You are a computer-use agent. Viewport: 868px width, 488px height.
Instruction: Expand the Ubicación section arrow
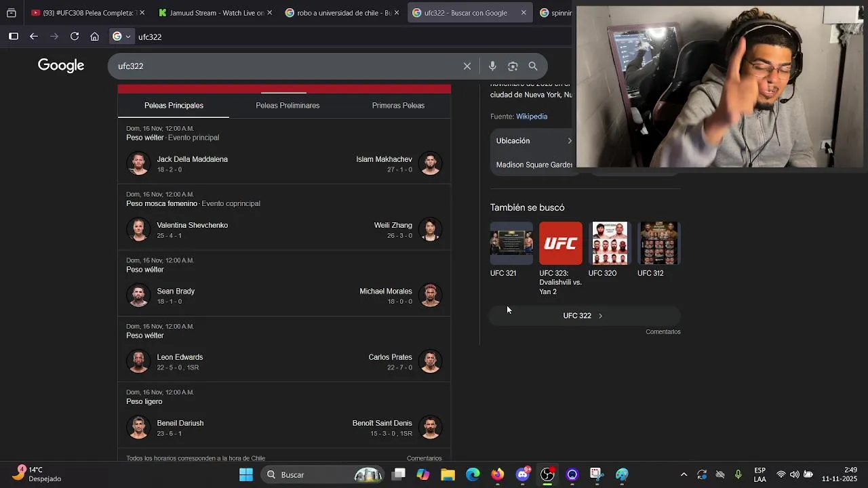point(569,141)
